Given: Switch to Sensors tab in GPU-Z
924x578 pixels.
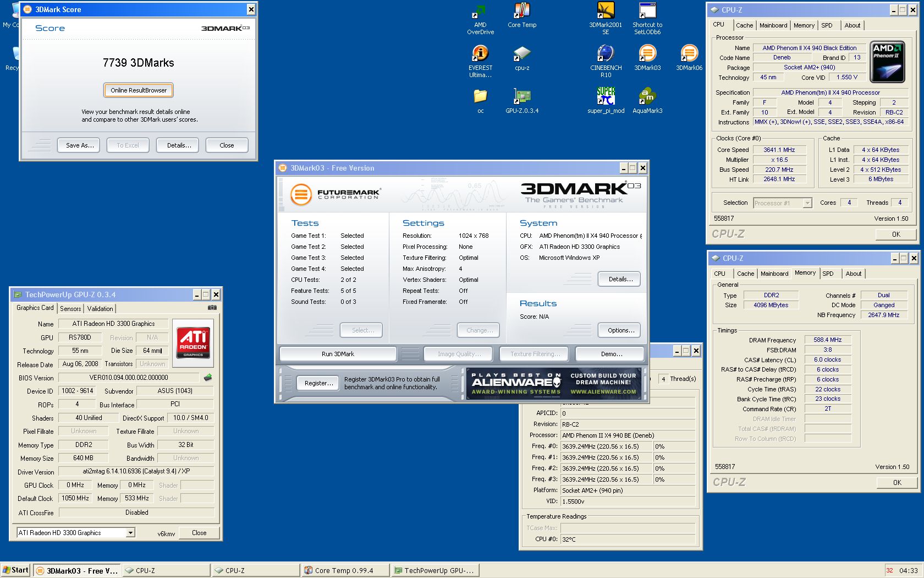Looking at the screenshot, I should point(70,309).
